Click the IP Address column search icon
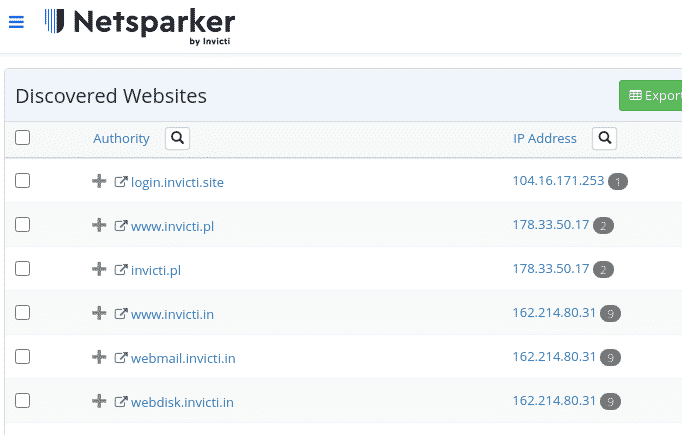Screen dimensions: 682x435 pyautogui.click(x=604, y=138)
